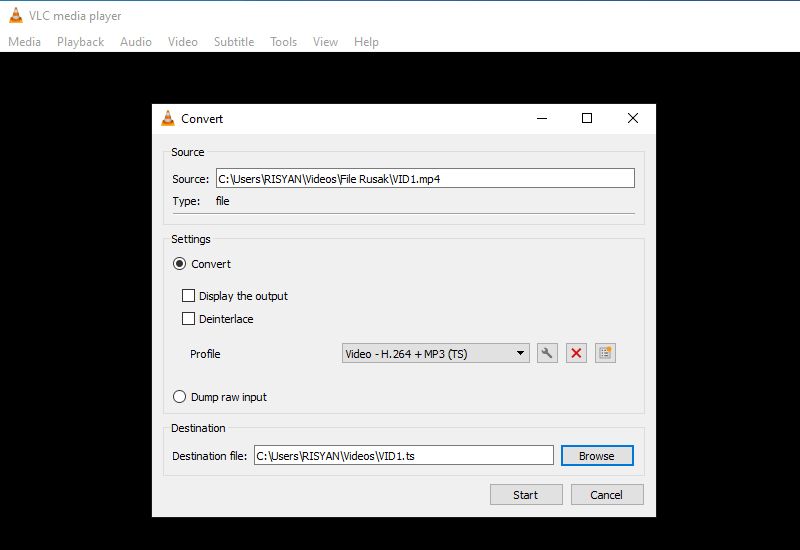This screenshot has width=800, height=550.
Task: Close the Convert dialog window
Action: pos(633,118)
